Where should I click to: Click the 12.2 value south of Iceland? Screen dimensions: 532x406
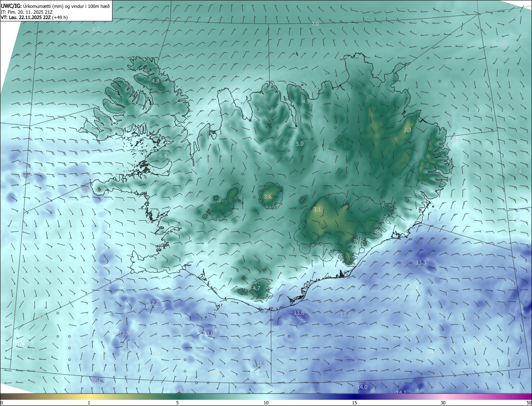coord(345,315)
